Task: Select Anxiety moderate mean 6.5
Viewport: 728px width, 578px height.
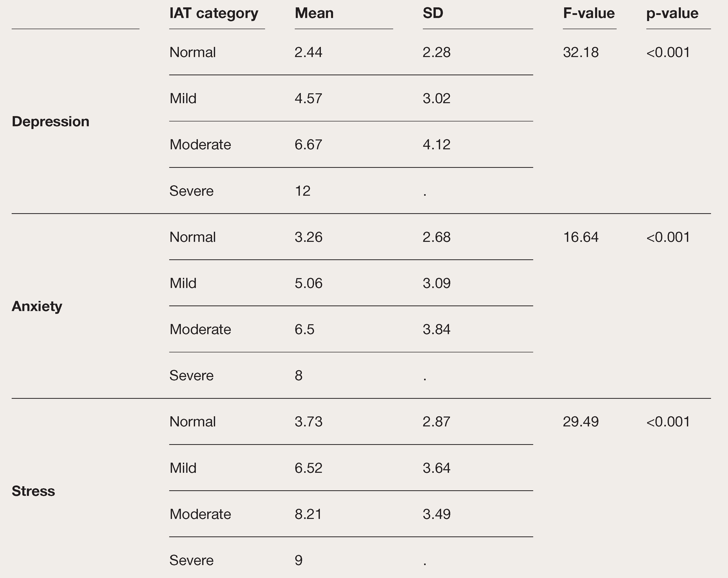Action: (305, 329)
